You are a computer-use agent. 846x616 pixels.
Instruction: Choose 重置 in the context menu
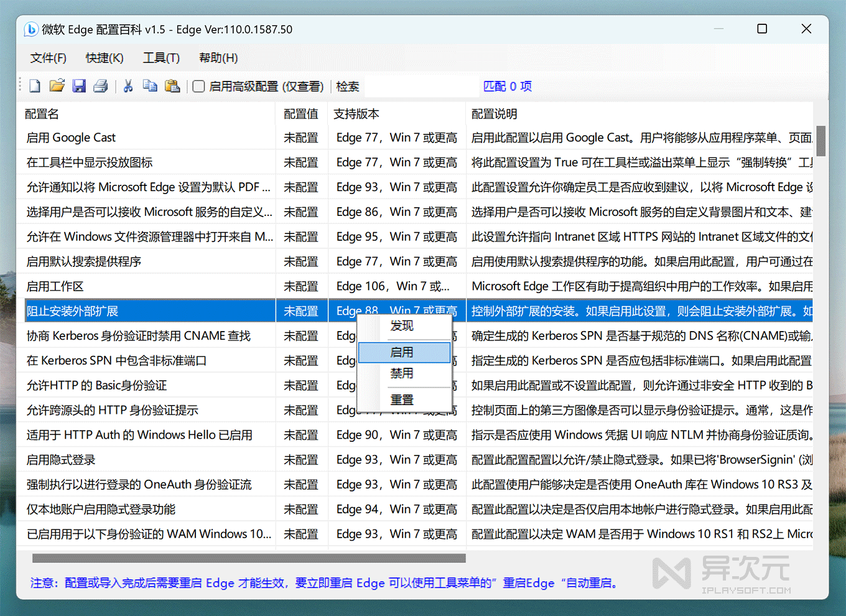(404, 400)
